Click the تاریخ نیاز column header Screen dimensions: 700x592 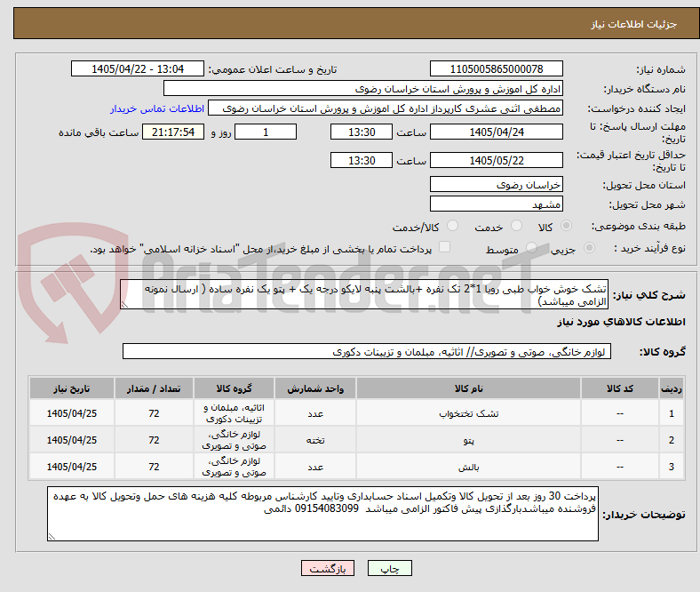click(72, 388)
